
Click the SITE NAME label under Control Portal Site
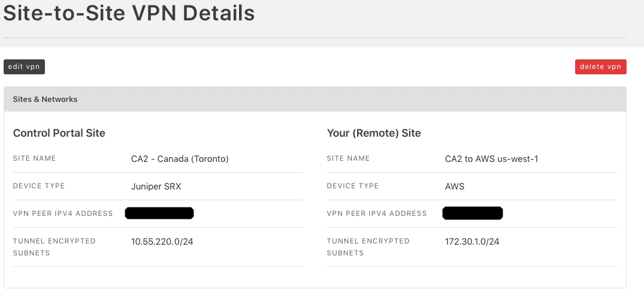(x=35, y=158)
